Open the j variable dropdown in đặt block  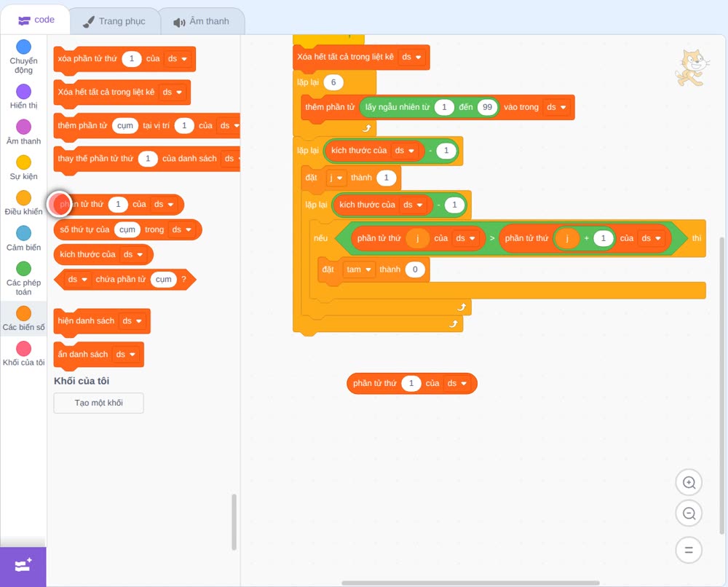click(336, 178)
